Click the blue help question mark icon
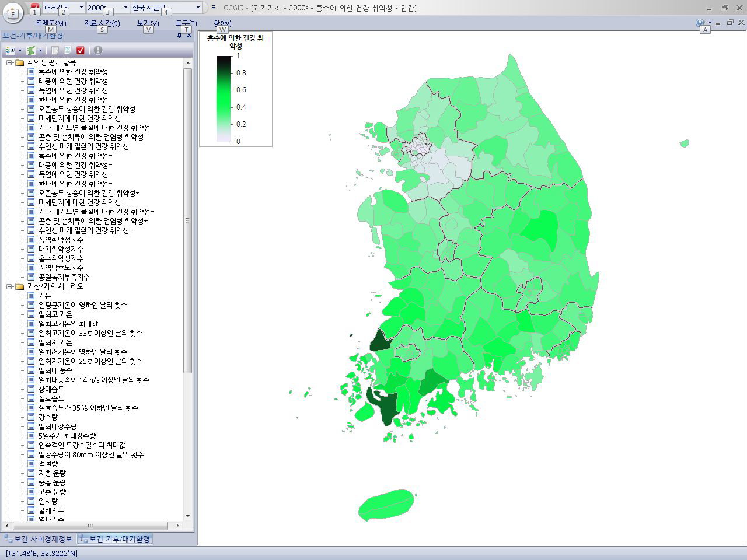Image resolution: width=747 pixels, height=560 pixels. 700,23
